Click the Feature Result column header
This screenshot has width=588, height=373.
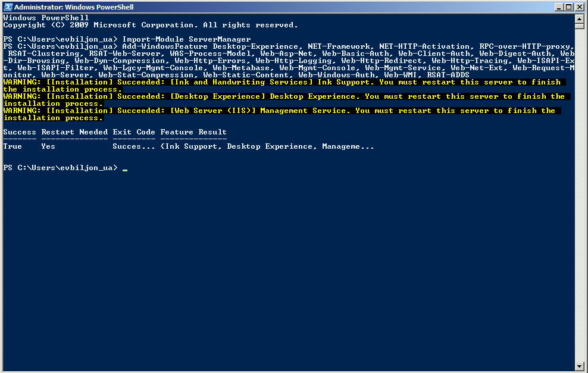[193, 132]
